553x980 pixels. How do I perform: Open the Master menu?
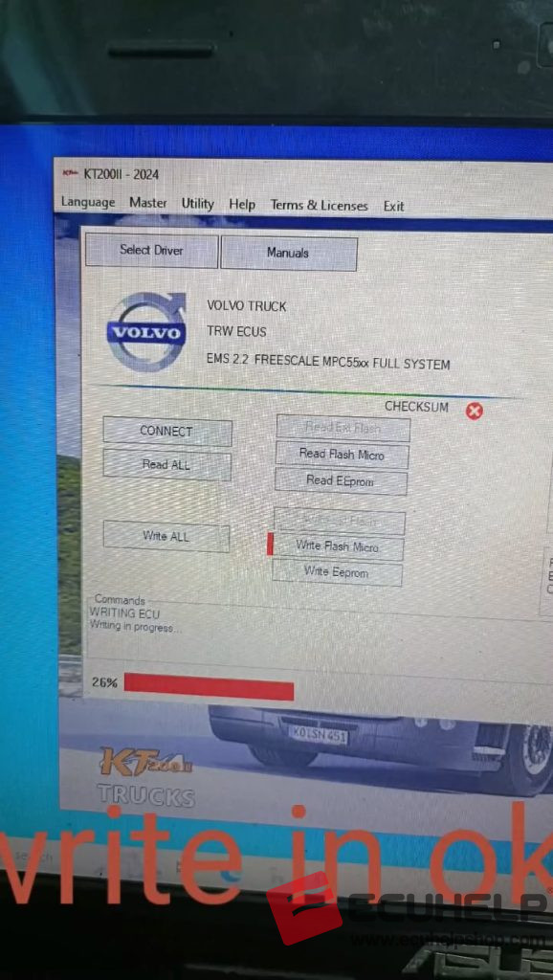coord(148,203)
